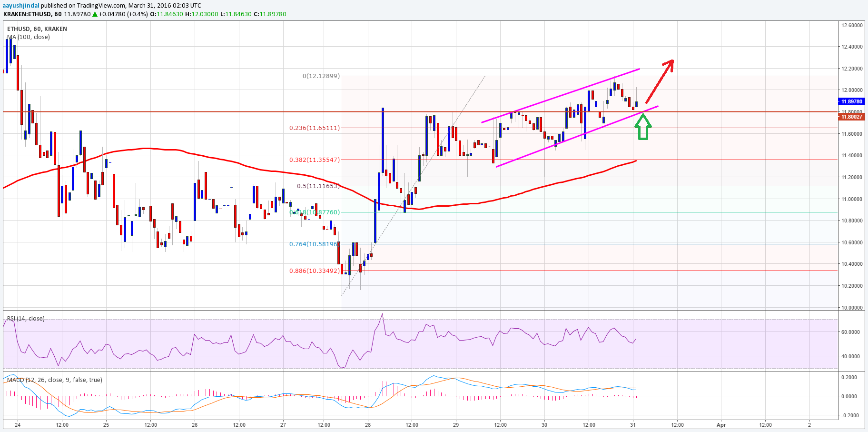Select the 0.764(10.58196) Fibonacci label
This screenshot has height=432, width=868.
(x=315, y=244)
